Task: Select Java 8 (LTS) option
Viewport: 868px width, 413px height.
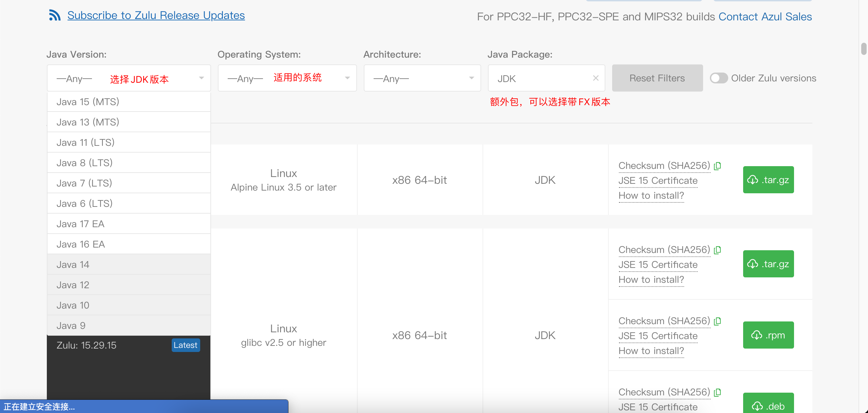Action: pyautogui.click(x=129, y=163)
